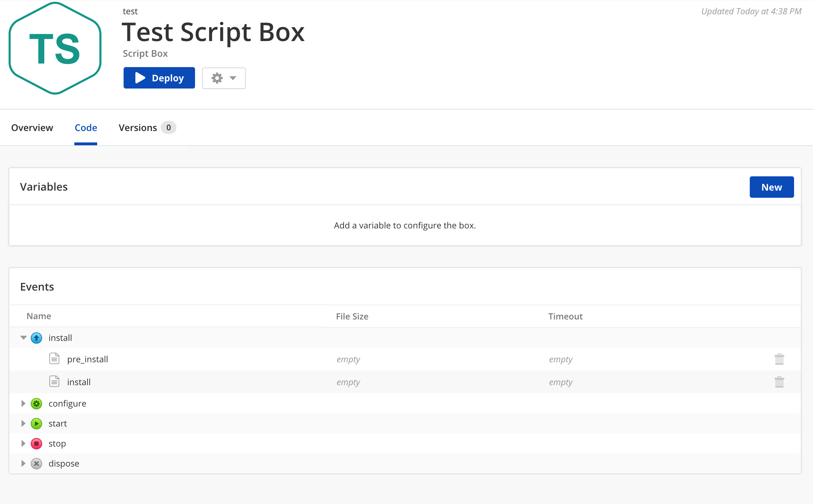
Task: Click install script empty file size cell
Action: 348,382
